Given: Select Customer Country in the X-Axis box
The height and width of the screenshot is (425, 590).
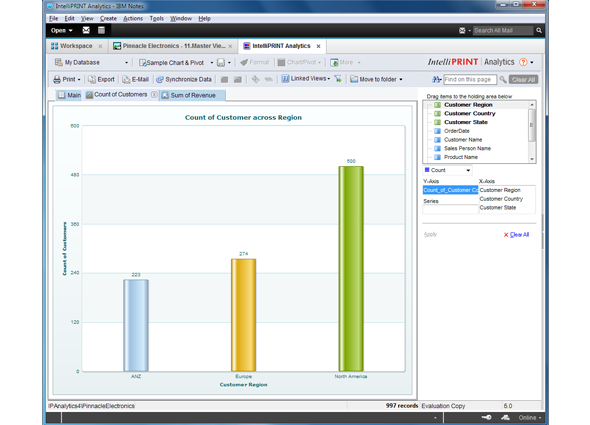Looking at the screenshot, I should (501, 199).
